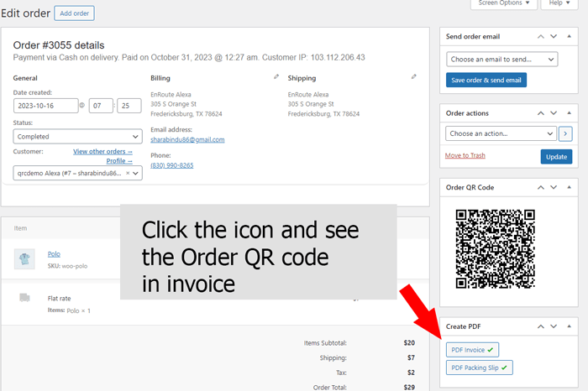Click the Flat rate shipping label
The image size is (588, 391).
(x=60, y=299)
